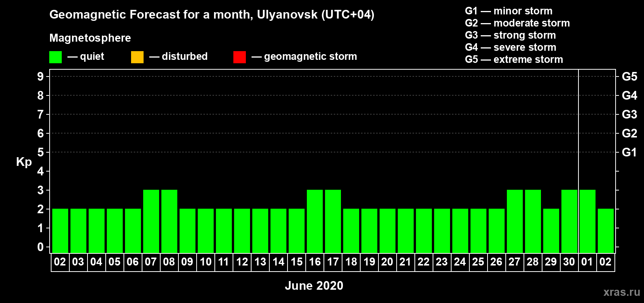Click the orange disturbed legend swatch
Viewport: 644px width, 303px height.
pos(137,57)
